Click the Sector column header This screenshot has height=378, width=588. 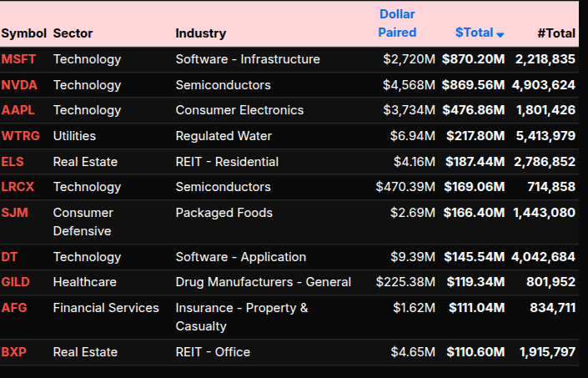(x=73, y=33)
